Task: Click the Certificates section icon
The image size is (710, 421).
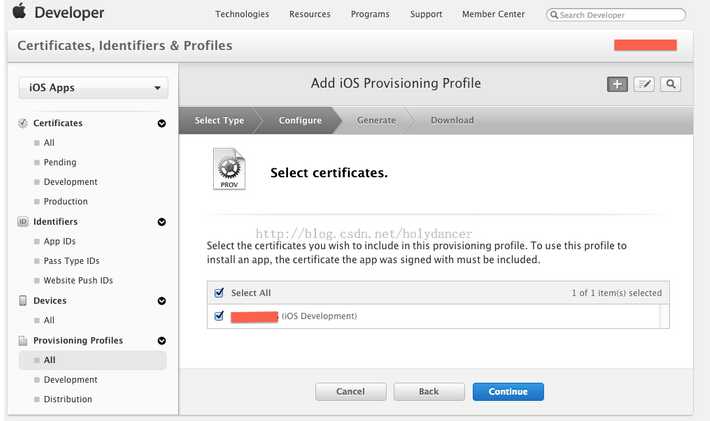Action: pyautogui.click(x=23, y=123)
